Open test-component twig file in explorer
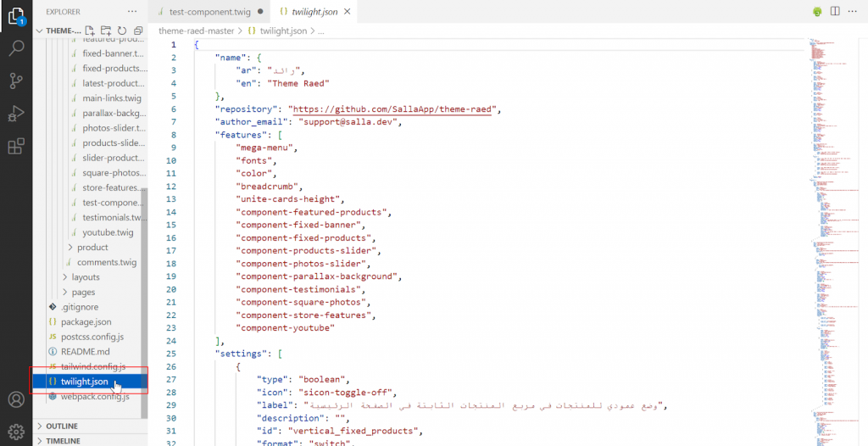Image resolution: width=868 pixels, height=446 pixels. pos(113,203)
